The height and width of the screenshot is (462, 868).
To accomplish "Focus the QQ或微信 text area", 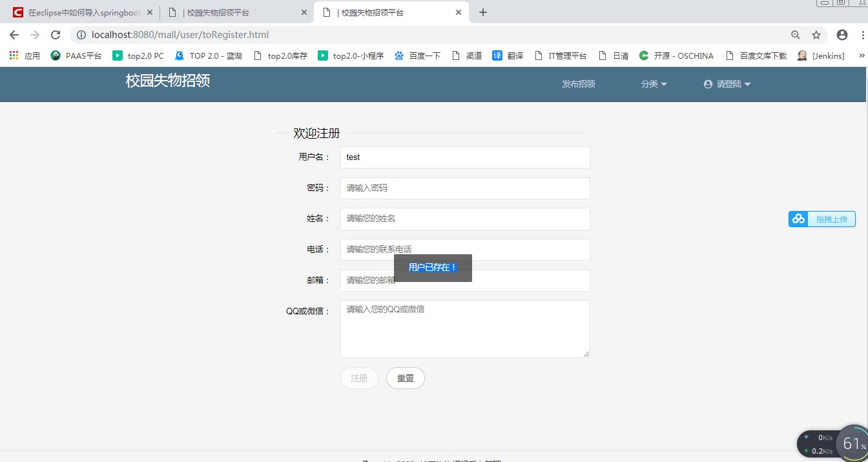I will point(465,329).
